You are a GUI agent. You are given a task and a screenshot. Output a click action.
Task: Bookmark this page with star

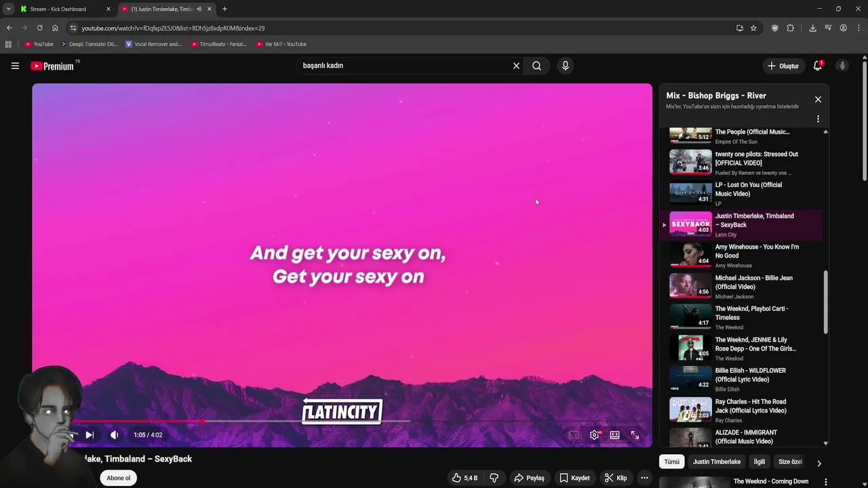[x=753, y=28]
